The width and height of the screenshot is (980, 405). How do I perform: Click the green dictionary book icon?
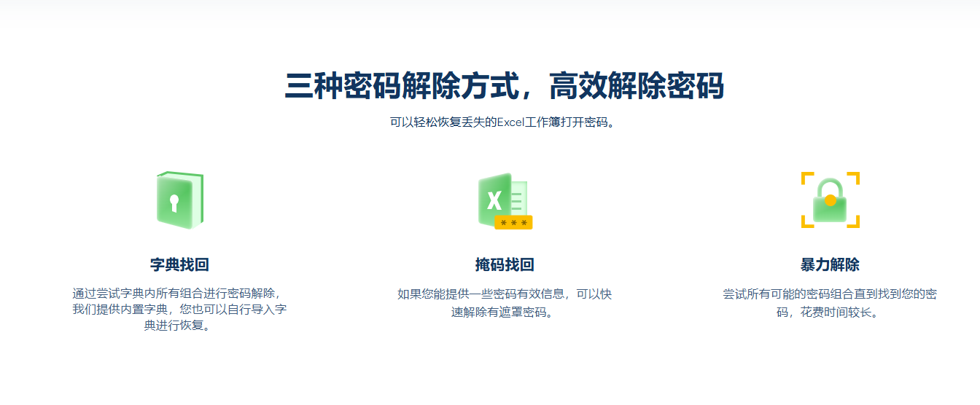[179, 200]
